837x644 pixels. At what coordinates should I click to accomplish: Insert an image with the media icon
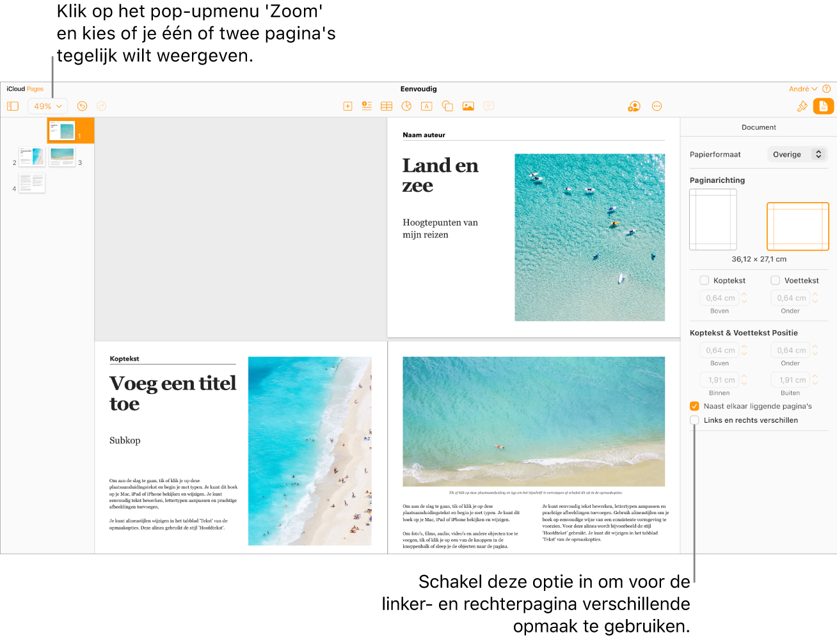coord(468,106)
